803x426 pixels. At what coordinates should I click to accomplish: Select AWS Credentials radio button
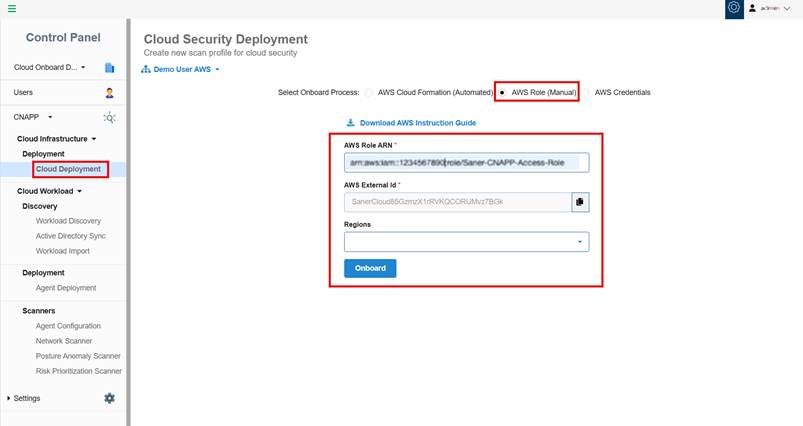pyautogui.click(x=585, y=93)
